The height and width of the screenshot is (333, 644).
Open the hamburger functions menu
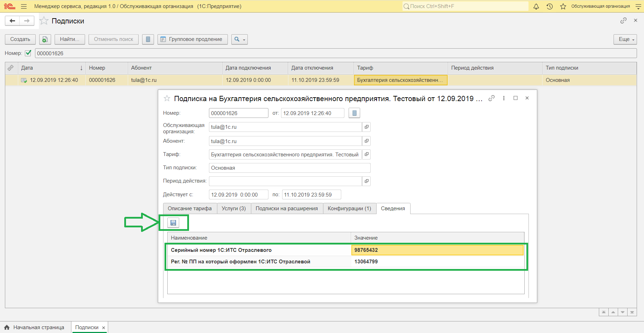click(x=24, y=6)
